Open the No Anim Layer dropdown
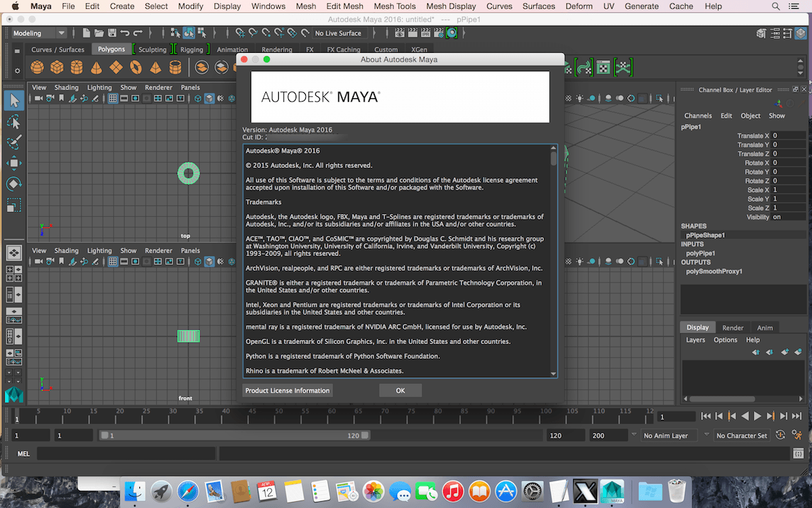Screen dimensions: 812x508 tap(671, 436)
